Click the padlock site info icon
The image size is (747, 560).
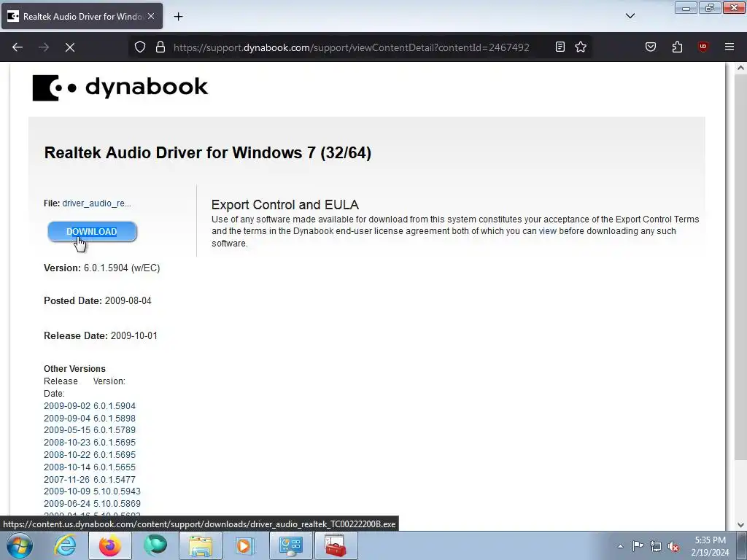pyautogui.click(x=160, y=47)
